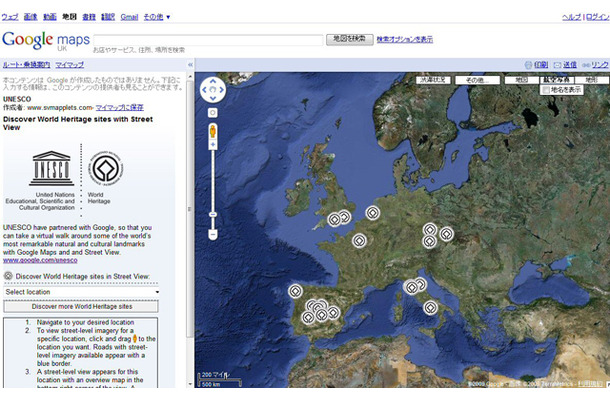Click the 地図を検索 search button

(x=349, y=39)
